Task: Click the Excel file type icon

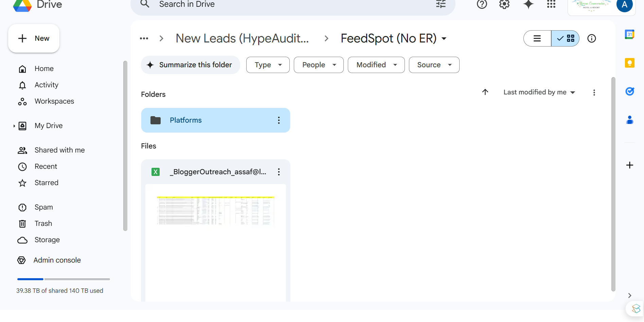Action: (156, 172)
